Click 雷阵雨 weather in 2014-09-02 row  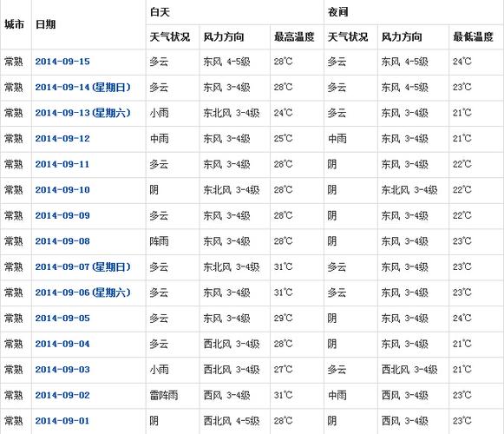164,396
